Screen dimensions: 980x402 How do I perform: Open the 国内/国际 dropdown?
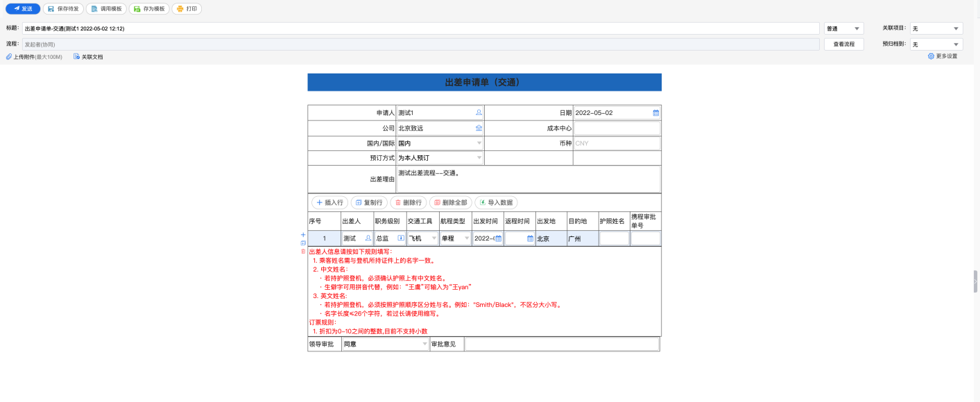440,143
